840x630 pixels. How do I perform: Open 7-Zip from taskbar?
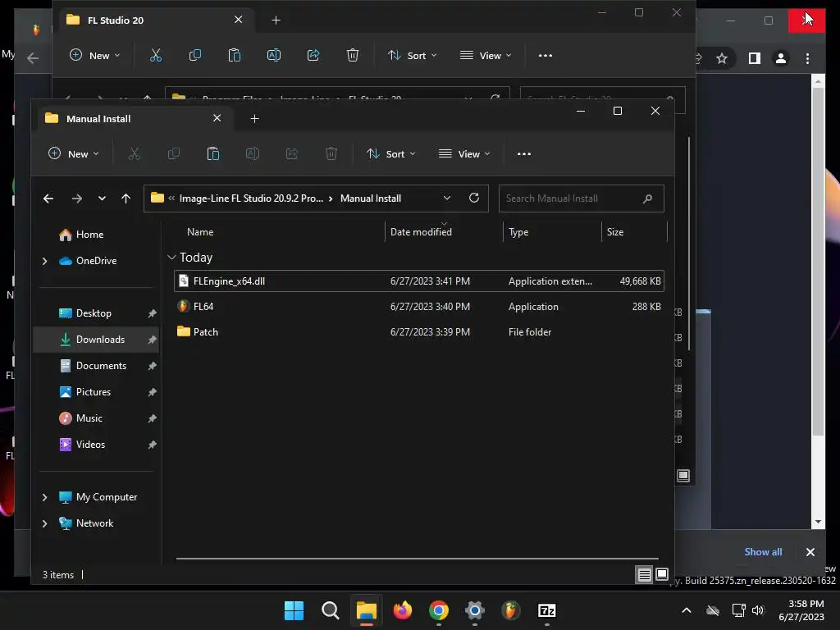point(547,610)
